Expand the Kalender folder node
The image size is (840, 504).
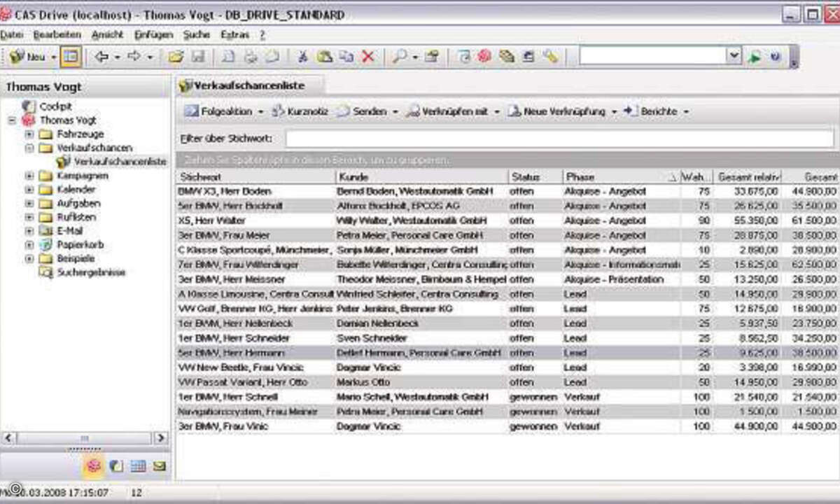(x=29, y=190)
